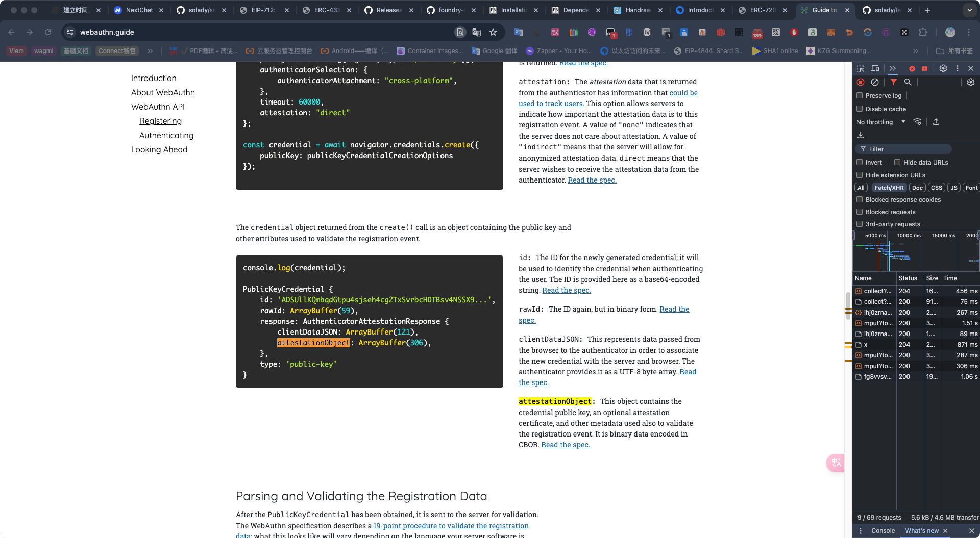Image resolution: width=980 pixels, height=538 pixels.
Task: Enable the Disable cache checkbox
Action: 860,109
